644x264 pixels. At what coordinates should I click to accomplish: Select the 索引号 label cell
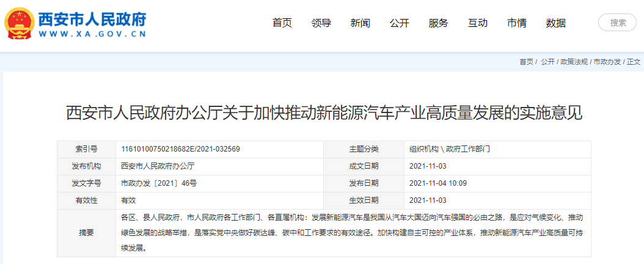click(86, 150)
